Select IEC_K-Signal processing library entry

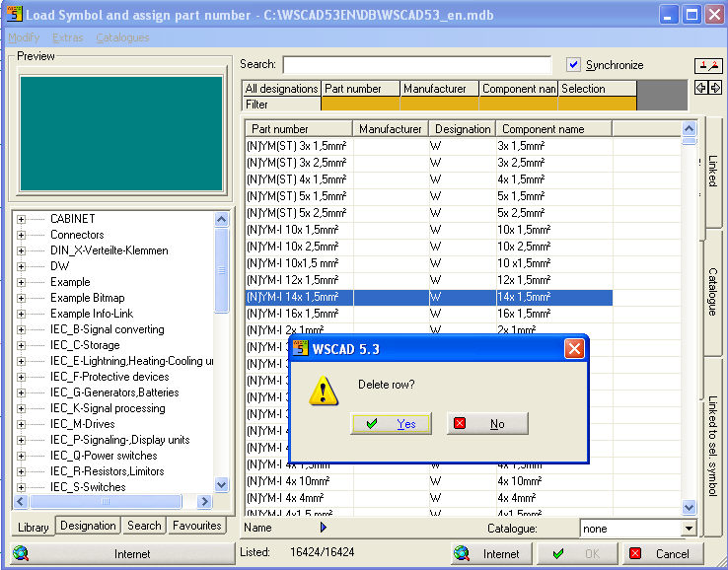[108, 408]
